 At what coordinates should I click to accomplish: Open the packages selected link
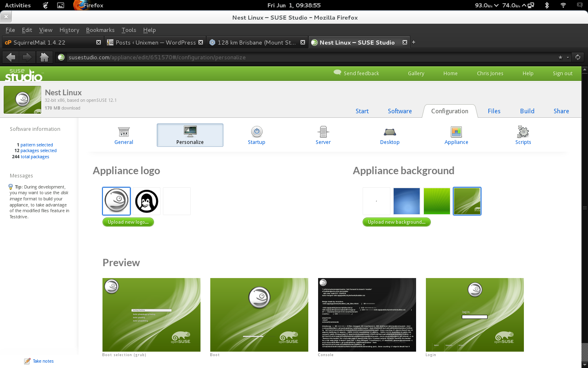tap(38, 150)
